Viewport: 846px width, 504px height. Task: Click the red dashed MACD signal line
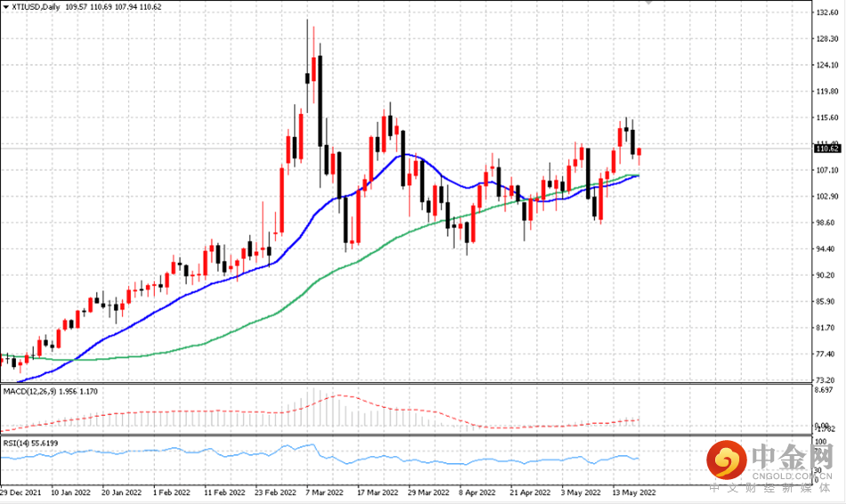(338, 396)
